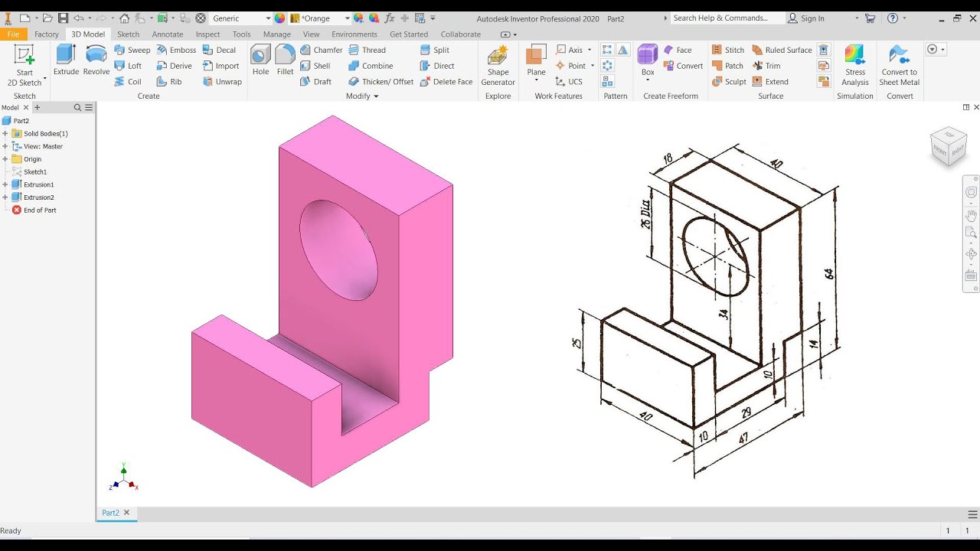Pick the Sculpt surface tool
This screenshot has height=551, width=980.
pyautogui.click(x=729, y=82)
